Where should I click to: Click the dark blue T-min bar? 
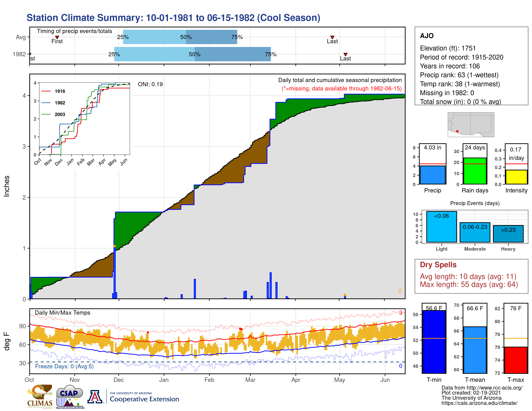click(x=434, y=342)
